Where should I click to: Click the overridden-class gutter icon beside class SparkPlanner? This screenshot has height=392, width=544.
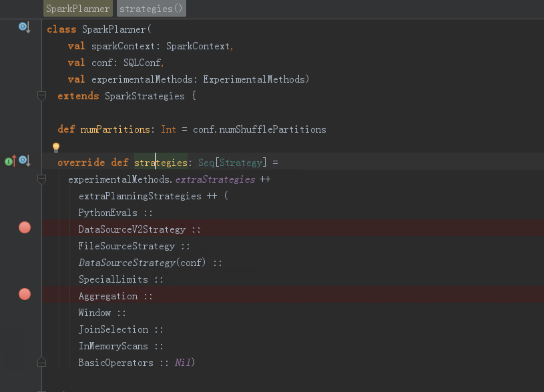[24, 27]
